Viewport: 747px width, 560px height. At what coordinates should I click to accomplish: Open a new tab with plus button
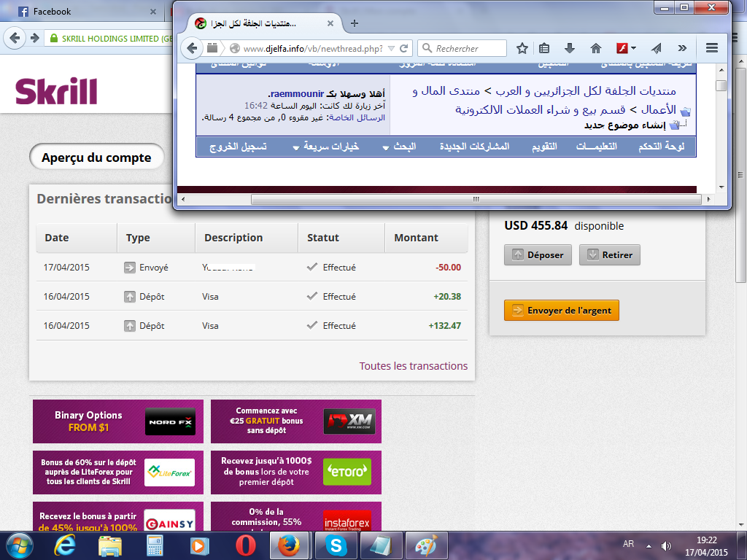[x=354, y=23]
